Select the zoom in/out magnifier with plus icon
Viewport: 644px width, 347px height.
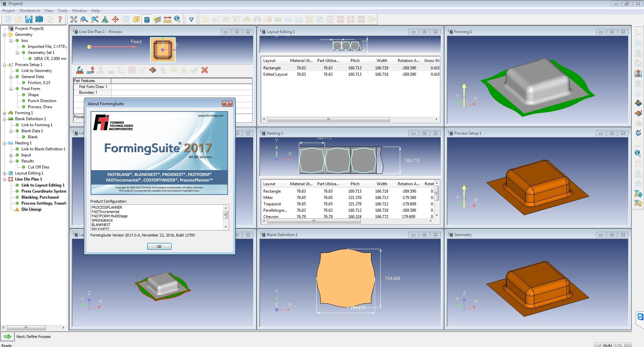tap(95, 19)
